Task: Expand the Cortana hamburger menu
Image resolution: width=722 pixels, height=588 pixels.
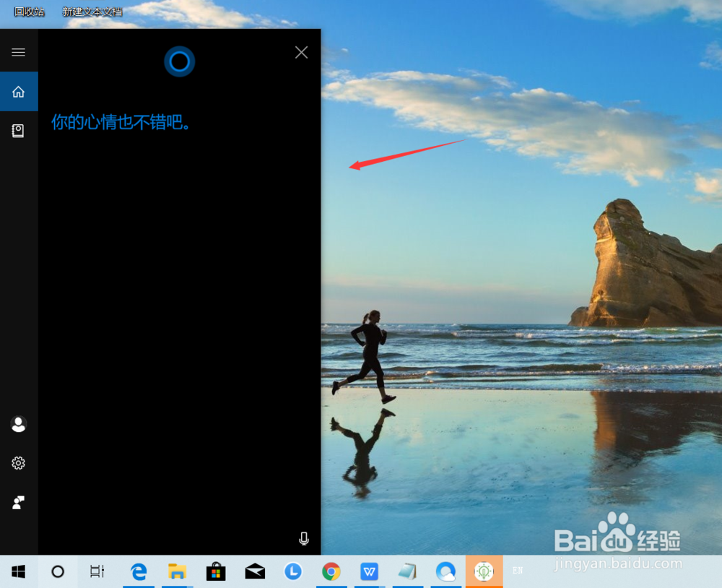Action: point(19,52)
